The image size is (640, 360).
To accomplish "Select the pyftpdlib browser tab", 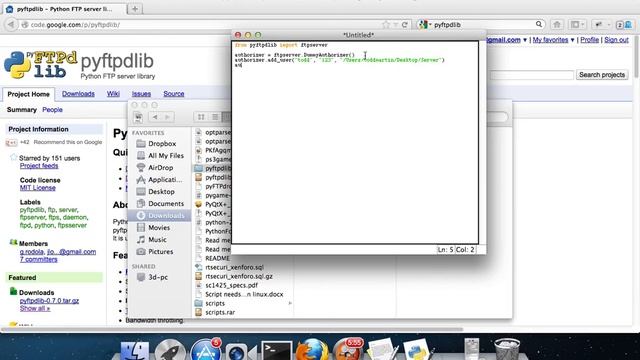I will 64,9.
